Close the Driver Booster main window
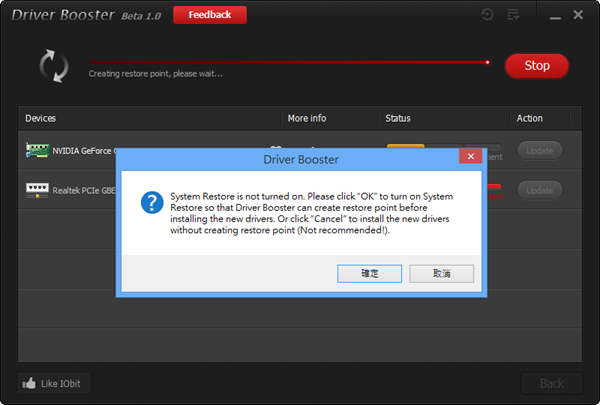600x405 pixels. [x=578, y=15]
